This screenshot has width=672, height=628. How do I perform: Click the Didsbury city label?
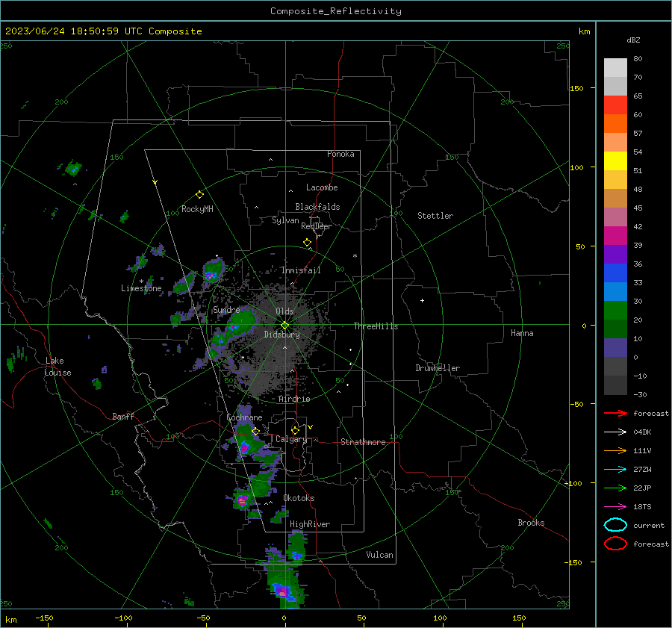[x=282, y=335]
